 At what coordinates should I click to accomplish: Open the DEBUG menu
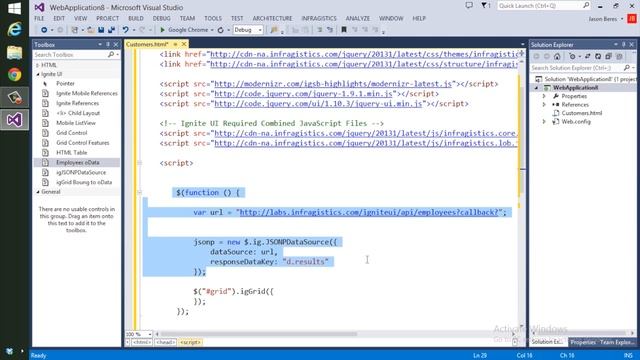tap(162, 18)
